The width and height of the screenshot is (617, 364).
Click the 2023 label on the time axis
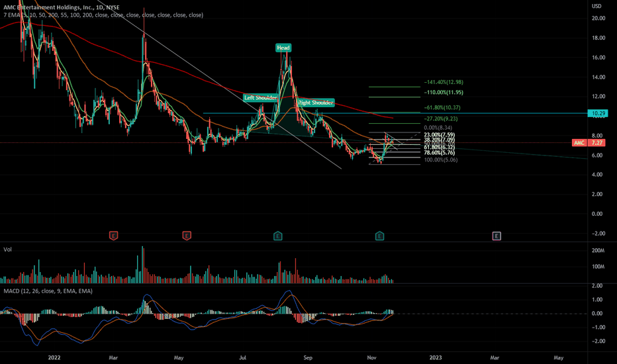click(436, 357)
